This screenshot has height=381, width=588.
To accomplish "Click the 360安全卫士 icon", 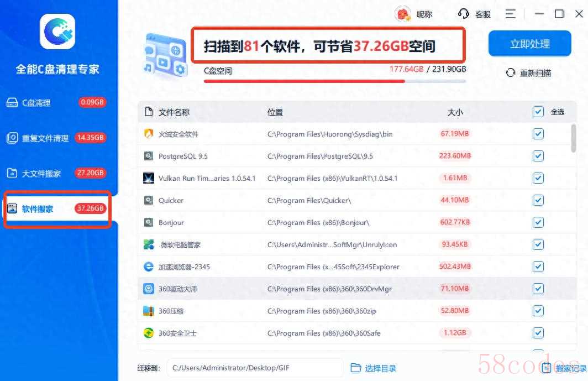I will click(149, 333).
